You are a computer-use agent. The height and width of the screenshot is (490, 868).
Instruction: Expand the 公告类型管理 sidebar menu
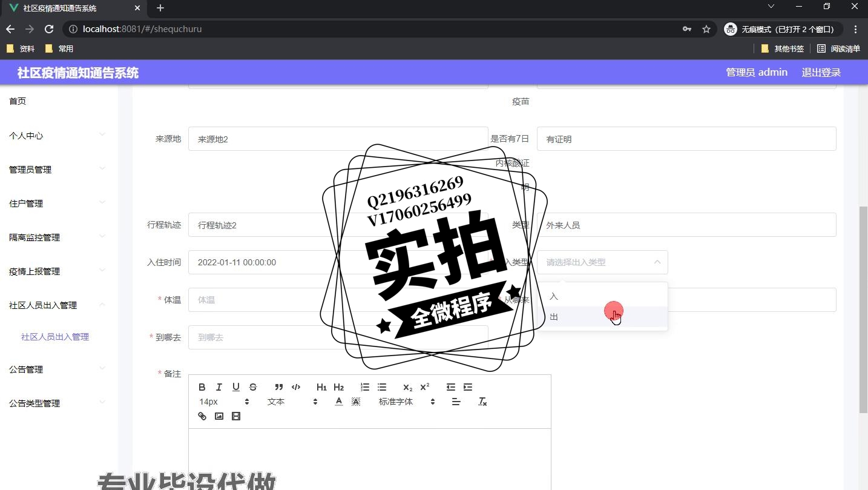tap(59, 403)
